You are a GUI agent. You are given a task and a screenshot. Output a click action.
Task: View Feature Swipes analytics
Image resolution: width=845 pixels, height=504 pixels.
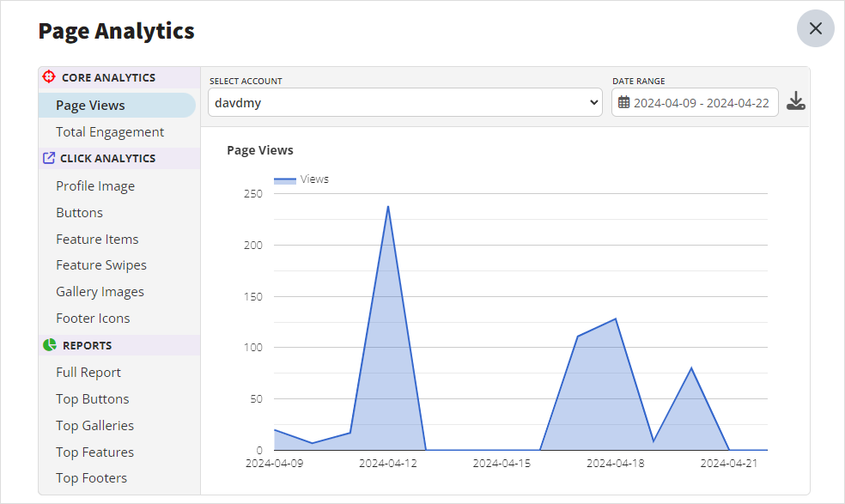[101, 265]
